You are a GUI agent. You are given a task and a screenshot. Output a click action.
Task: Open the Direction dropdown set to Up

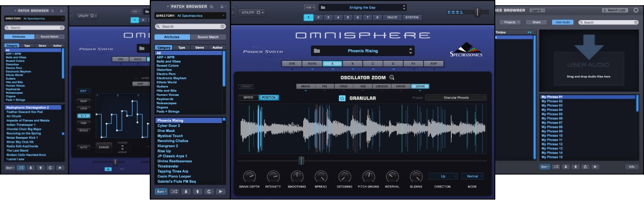point(443,176)
